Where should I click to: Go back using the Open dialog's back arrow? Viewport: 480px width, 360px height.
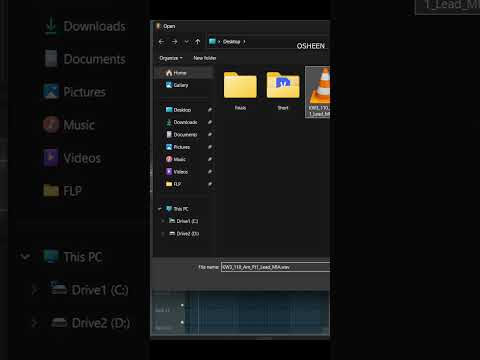(x=161, y=42)
